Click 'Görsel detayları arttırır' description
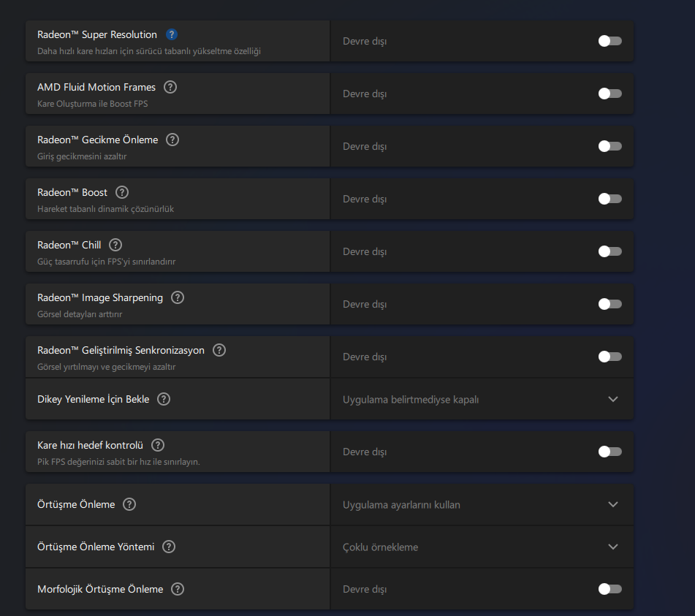The width and height of the screenshot is (695, 616). point(80,314)
